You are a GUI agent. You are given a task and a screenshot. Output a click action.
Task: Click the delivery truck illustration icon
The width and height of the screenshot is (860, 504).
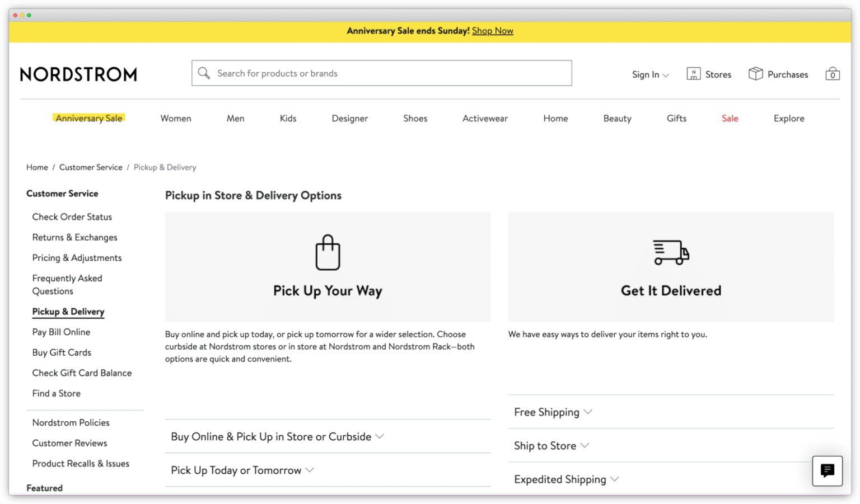click(x=670, y=252)
